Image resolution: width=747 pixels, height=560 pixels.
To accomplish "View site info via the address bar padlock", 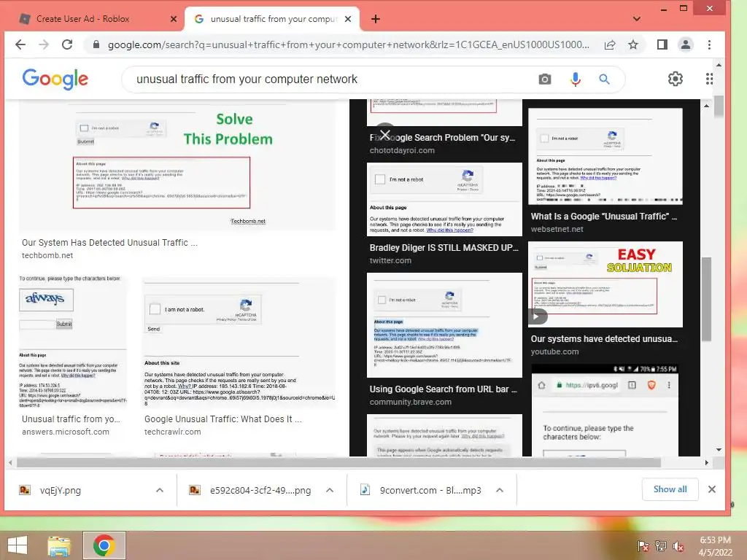I will pos(96,44).
